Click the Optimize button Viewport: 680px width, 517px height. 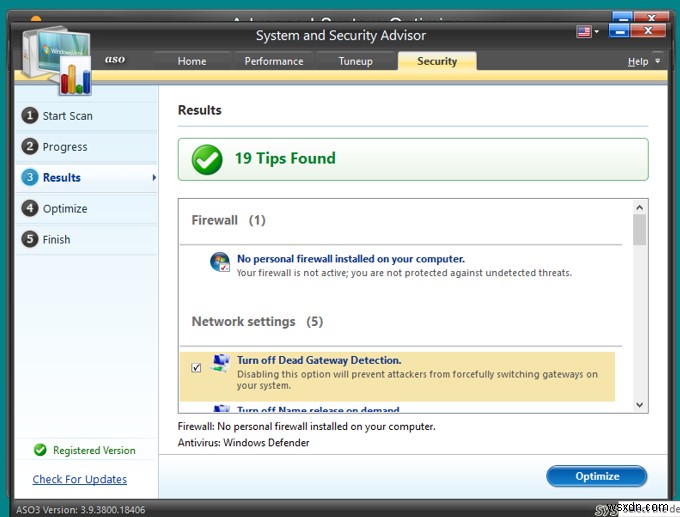(597, 476)
